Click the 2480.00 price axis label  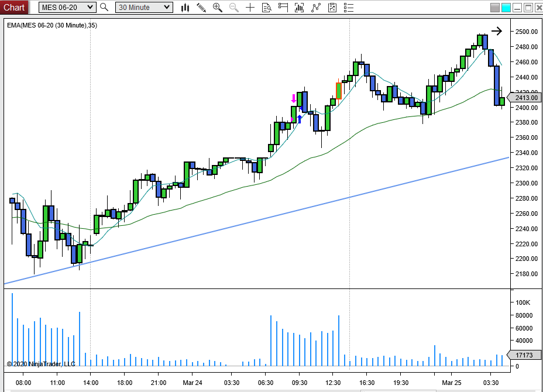pos(527,47)
